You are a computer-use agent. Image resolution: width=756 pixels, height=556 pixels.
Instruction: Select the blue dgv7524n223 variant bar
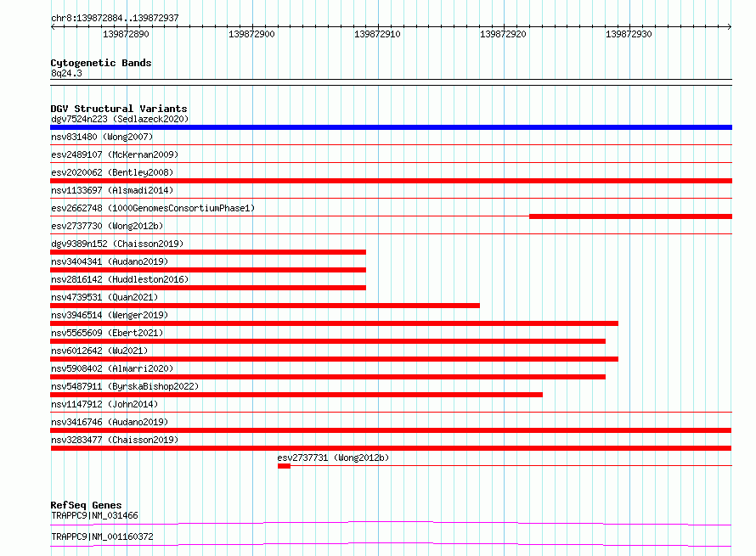pyautogui.click(x=391, y=127)
